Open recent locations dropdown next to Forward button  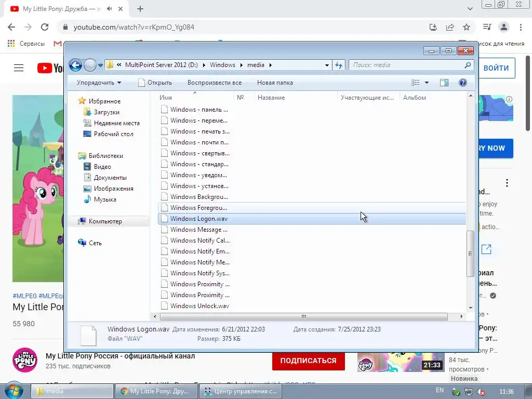(x=100, y=65)
